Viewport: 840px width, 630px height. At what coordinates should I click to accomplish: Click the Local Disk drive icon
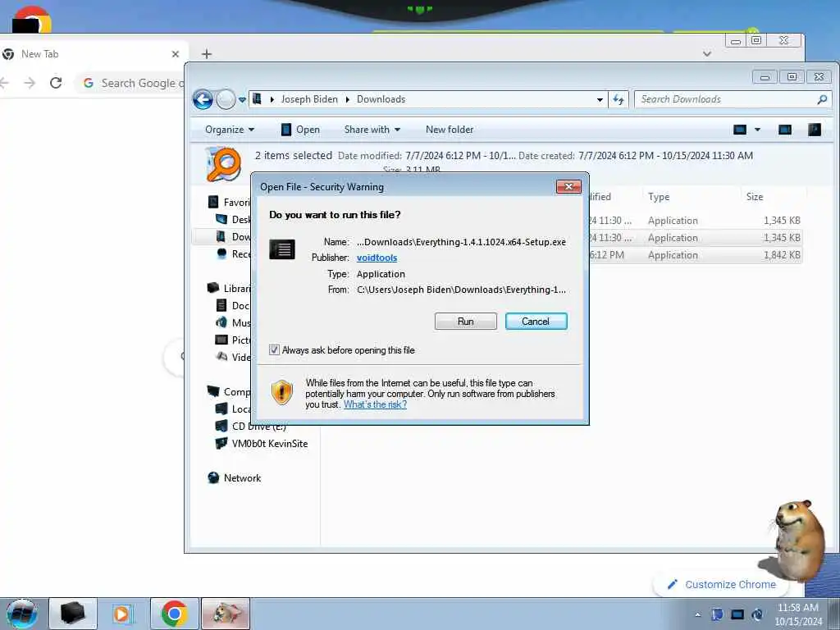click(221, 409)
